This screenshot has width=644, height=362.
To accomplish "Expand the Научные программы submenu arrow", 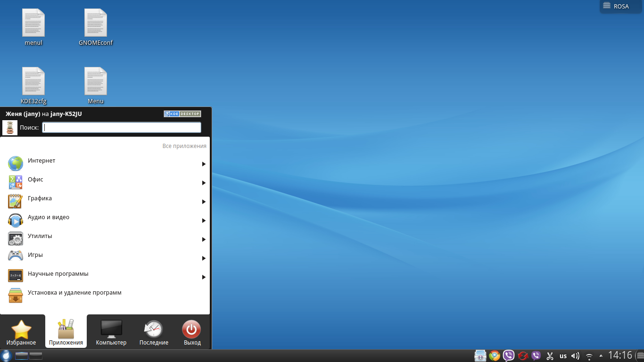I will [204, 277].
